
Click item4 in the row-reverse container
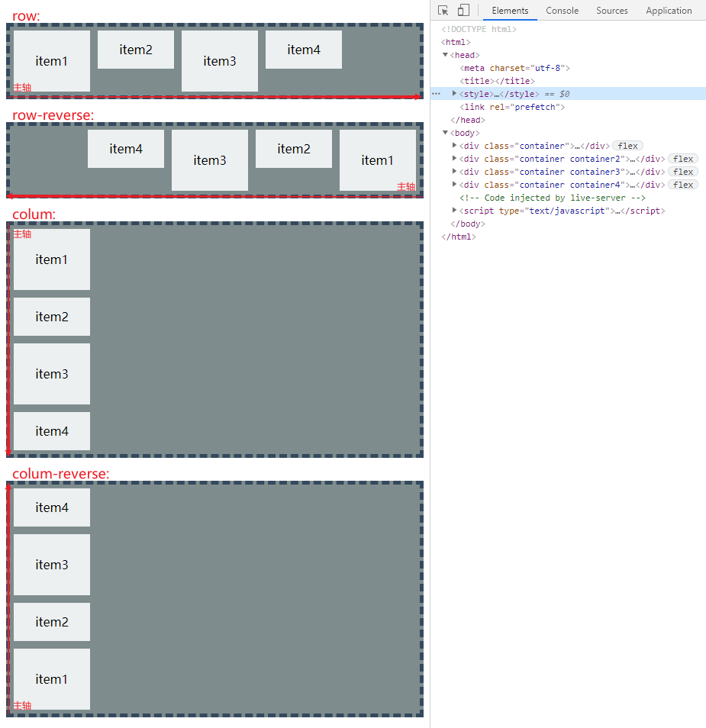126,149
